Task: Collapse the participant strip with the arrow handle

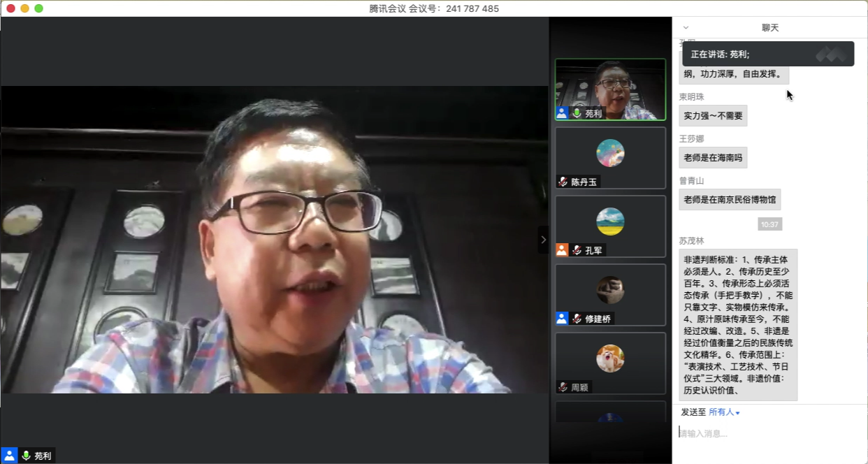Action: point(543,240)
